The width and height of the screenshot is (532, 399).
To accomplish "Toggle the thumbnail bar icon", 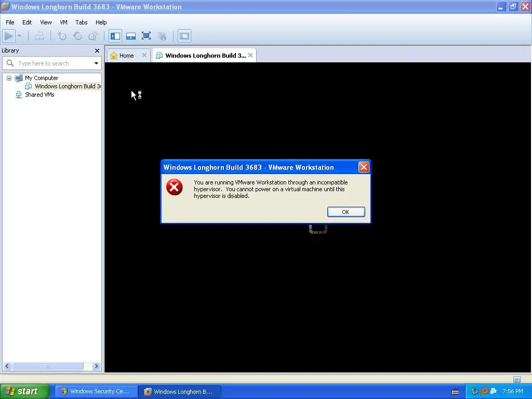I will tap(130, 36).
